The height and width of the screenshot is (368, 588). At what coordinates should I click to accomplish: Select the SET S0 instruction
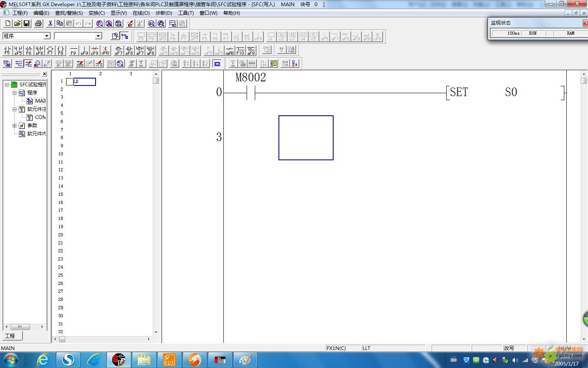pos(505,92)
